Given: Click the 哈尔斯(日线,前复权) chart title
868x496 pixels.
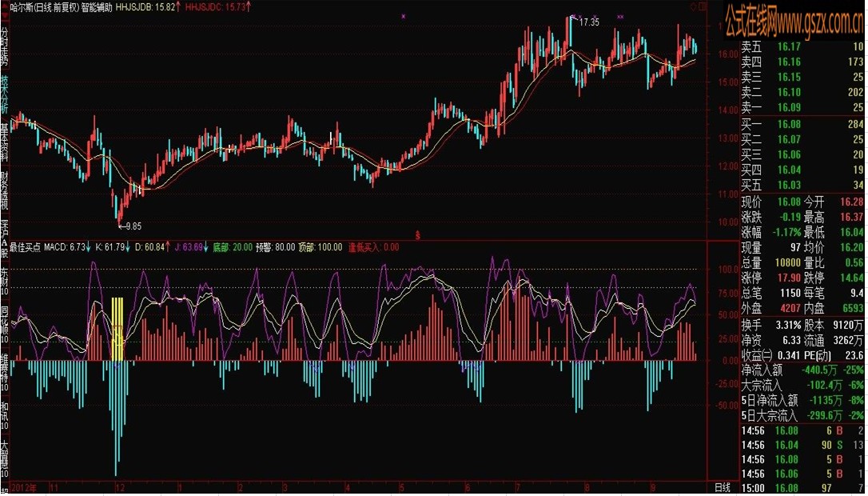Looking at the screenshot, I should coord(44,6).
